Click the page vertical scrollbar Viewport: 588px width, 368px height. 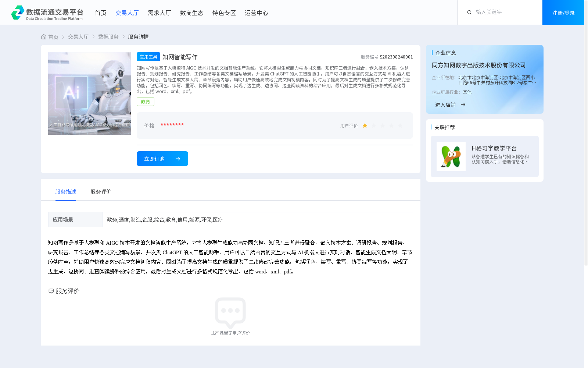(x=586, y=132)
